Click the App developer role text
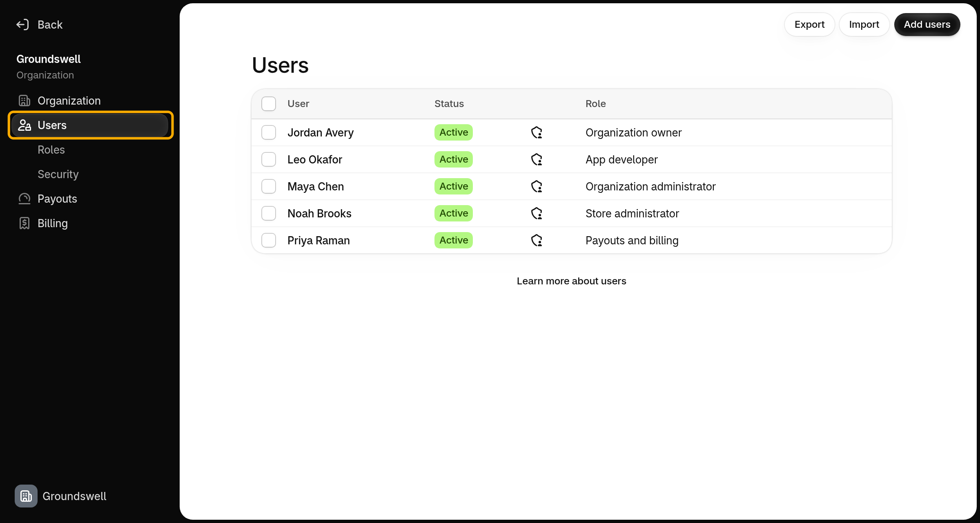 [621, 159]
